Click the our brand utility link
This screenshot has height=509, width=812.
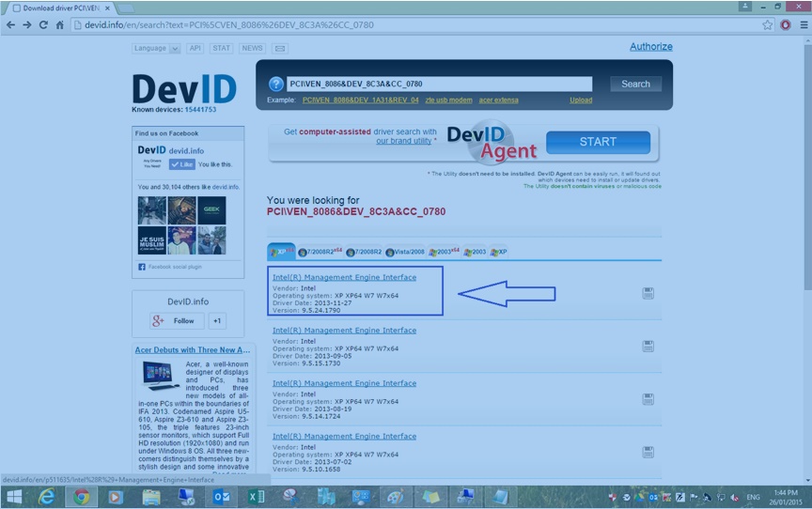404,141
